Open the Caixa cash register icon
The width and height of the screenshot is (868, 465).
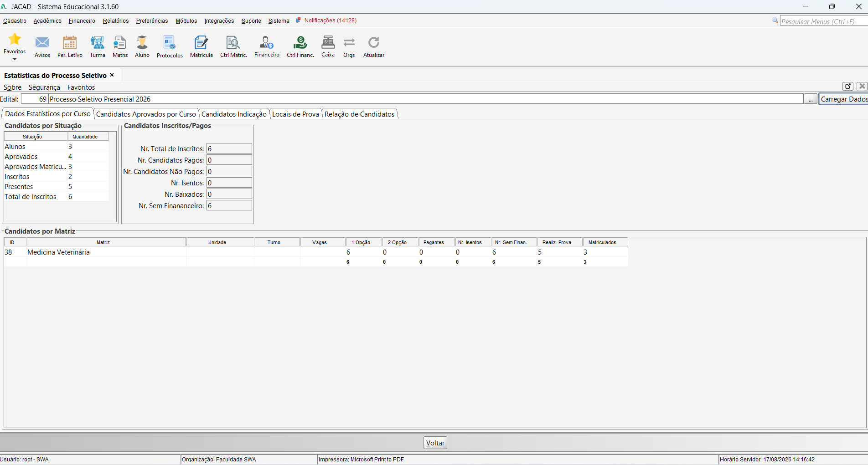coord(328,42)
